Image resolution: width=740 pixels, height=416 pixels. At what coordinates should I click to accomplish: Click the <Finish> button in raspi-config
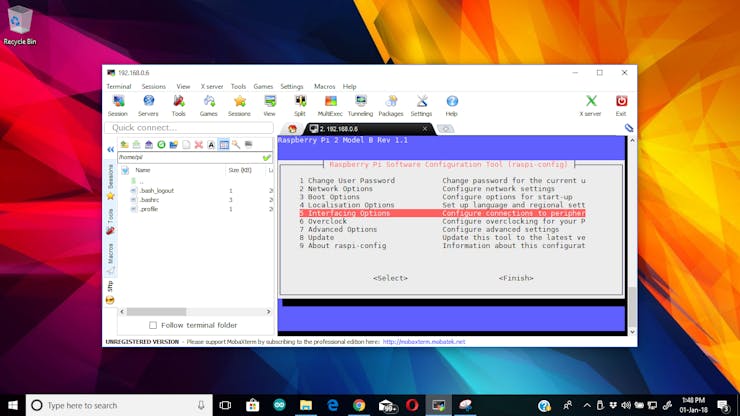tap(516, 278)
